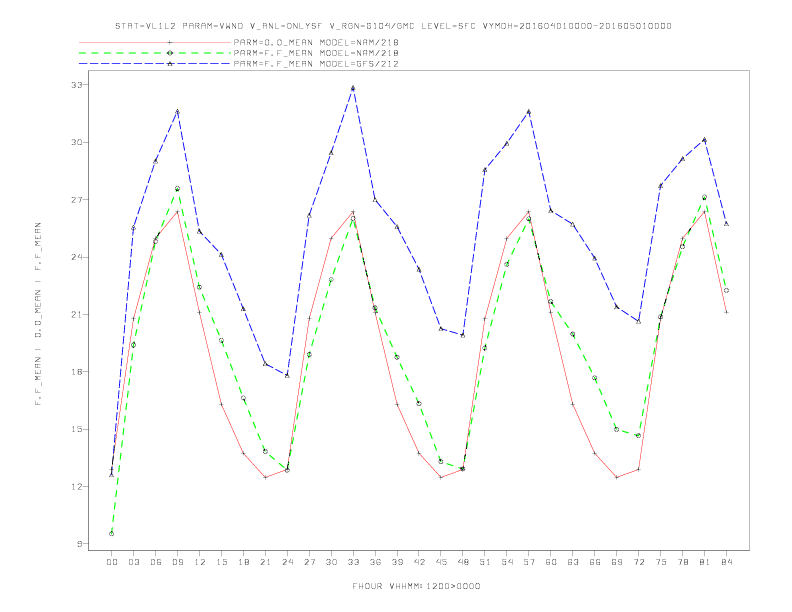The image size is (792, 612).
Task: Click x-axis forecast hour label 00
Action: [x=112, y=562]
